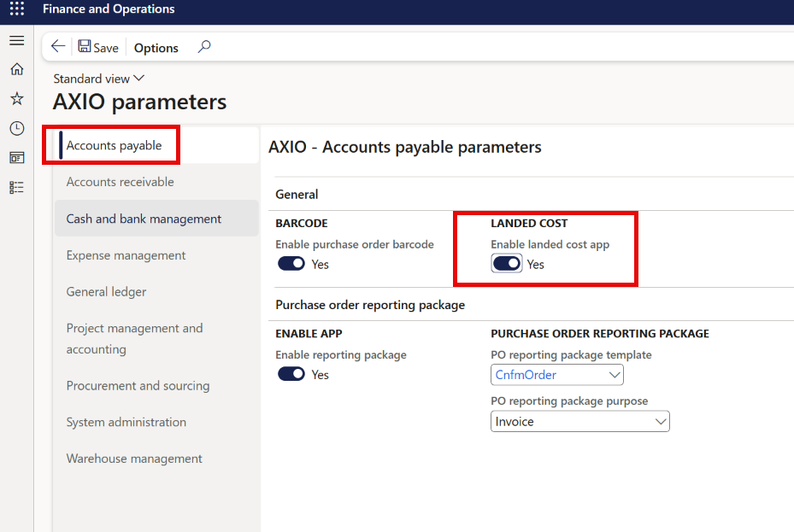Click the search magnifier icon
The image size is (794, 532).
click(204, 47)
